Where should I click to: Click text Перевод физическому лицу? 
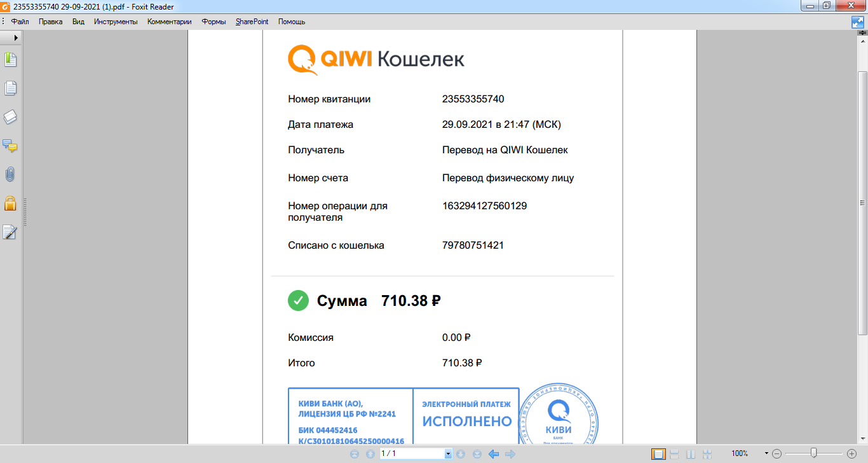(508, 178)
